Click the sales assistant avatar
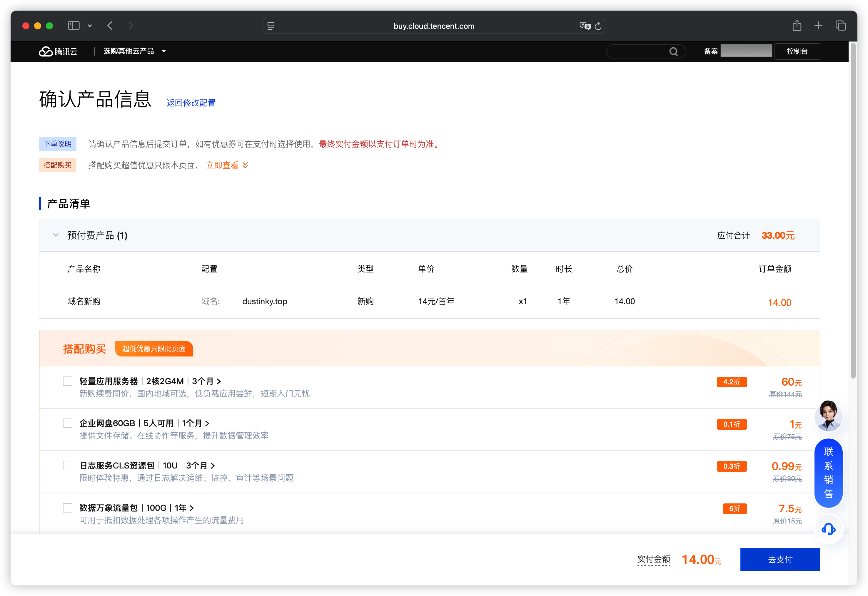 pyautogui.click(x=828, y=416)
